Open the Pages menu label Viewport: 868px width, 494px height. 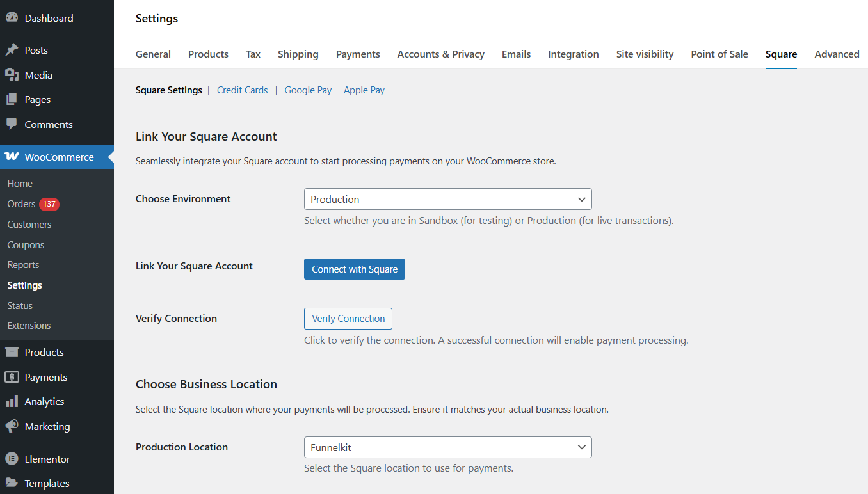37,100
